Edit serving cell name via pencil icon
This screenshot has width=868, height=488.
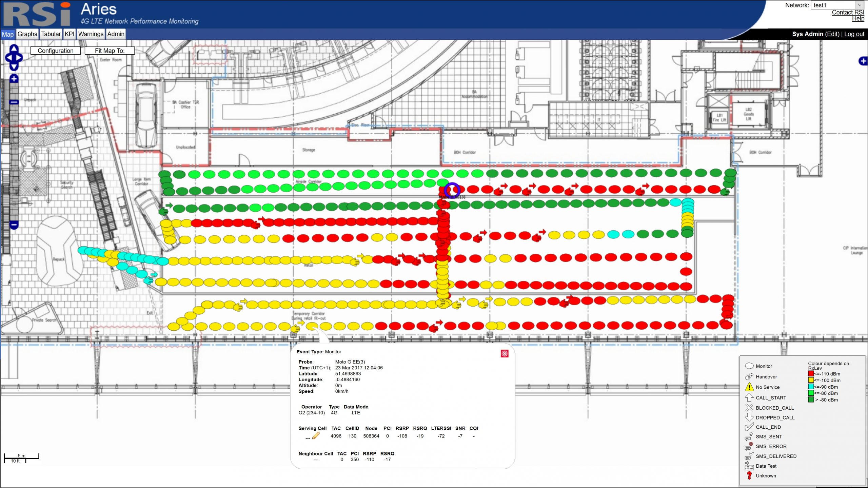tap(316, 436)
